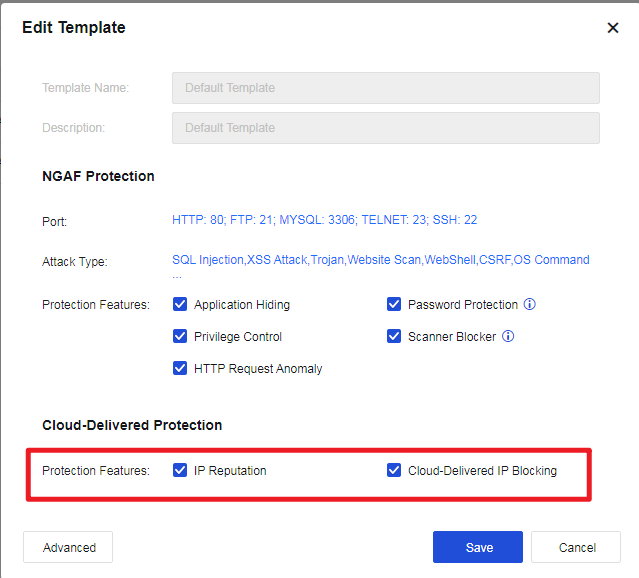639x578 pixels.
Task: Click the info icon next to Password Protection
Action: (x=530, y=304)
